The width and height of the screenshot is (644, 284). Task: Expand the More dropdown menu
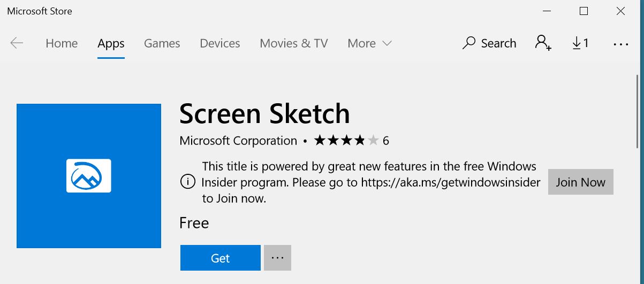[369, 43]
